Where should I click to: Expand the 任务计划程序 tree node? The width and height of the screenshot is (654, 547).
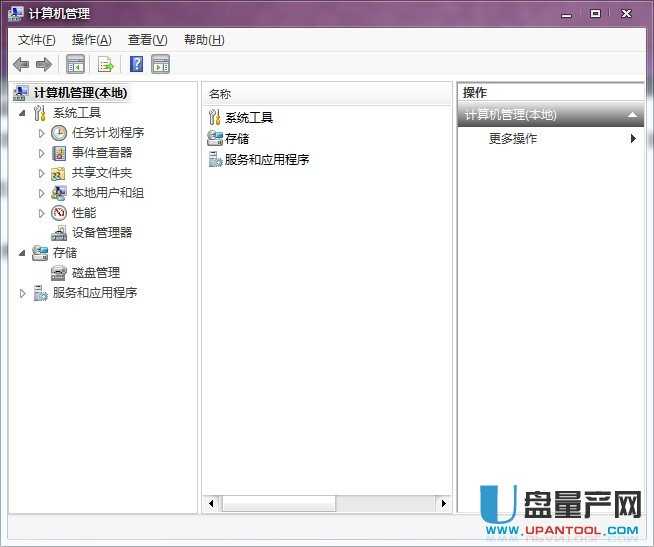pyautogui.click(x=42, y=133)
